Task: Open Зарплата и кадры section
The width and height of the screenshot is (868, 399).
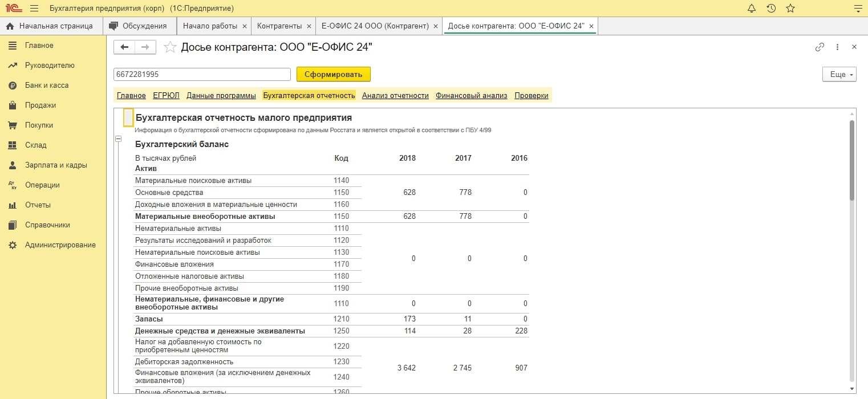Action: (56, 165)
